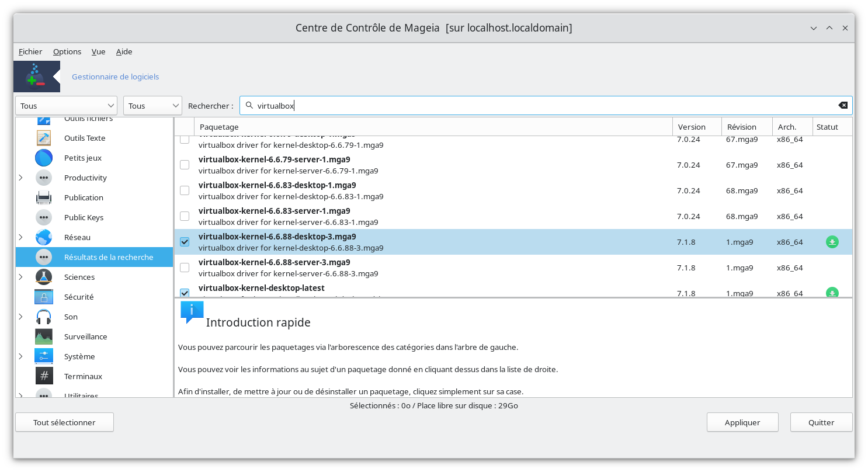Click the Introduction rapide info icon
The width and height of the screenshot is (868, 472).
pos(192,313)
